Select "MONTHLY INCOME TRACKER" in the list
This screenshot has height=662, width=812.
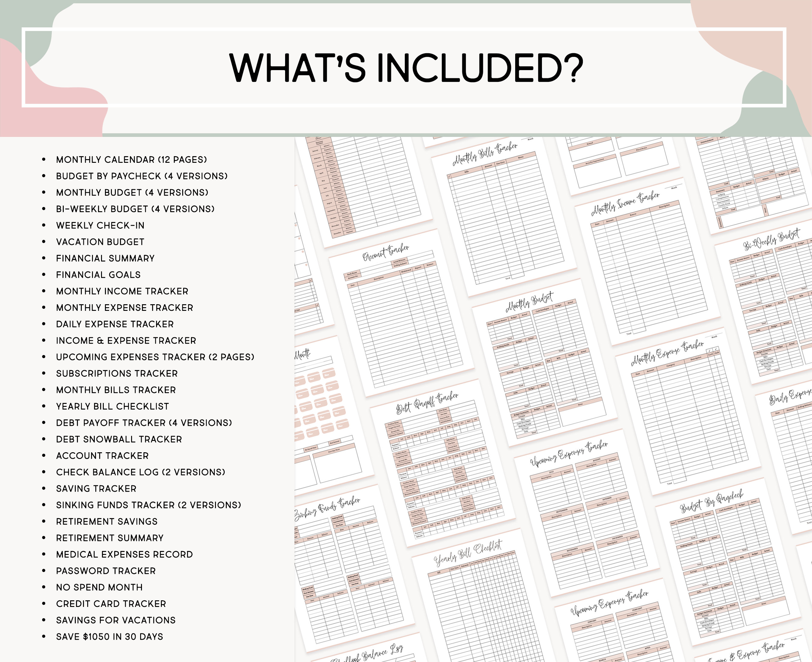click(x=122, y=291)
